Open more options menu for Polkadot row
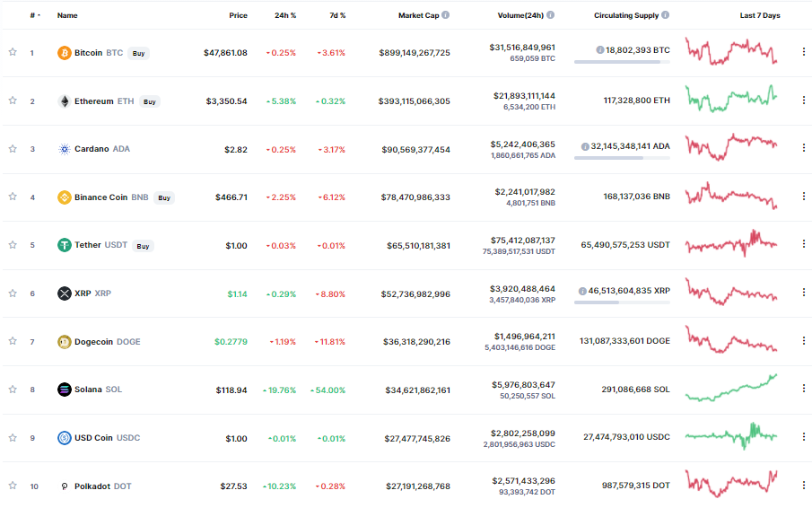The height and width of the screenshot is (508, 812). pyautogui.click(x=804, y=486)
